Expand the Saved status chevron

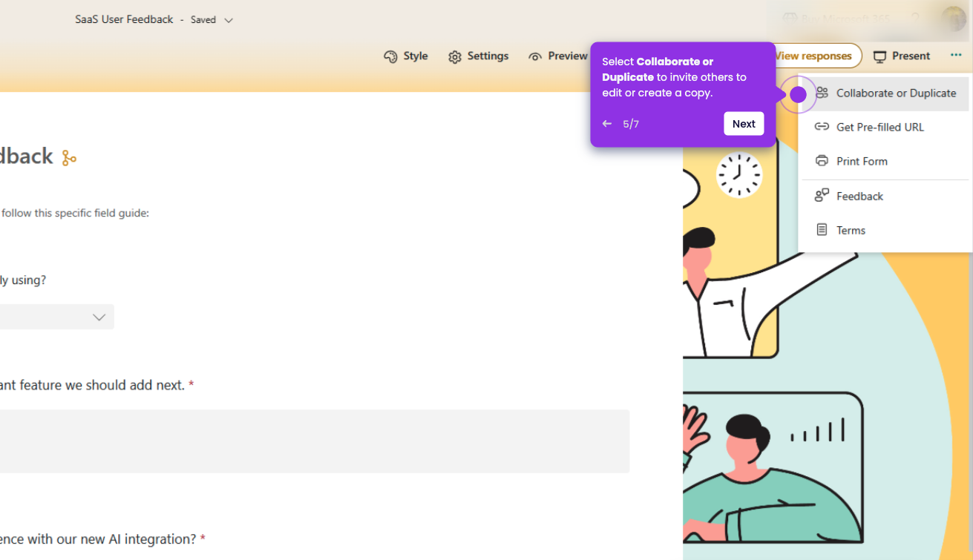[x=229, y=20]
